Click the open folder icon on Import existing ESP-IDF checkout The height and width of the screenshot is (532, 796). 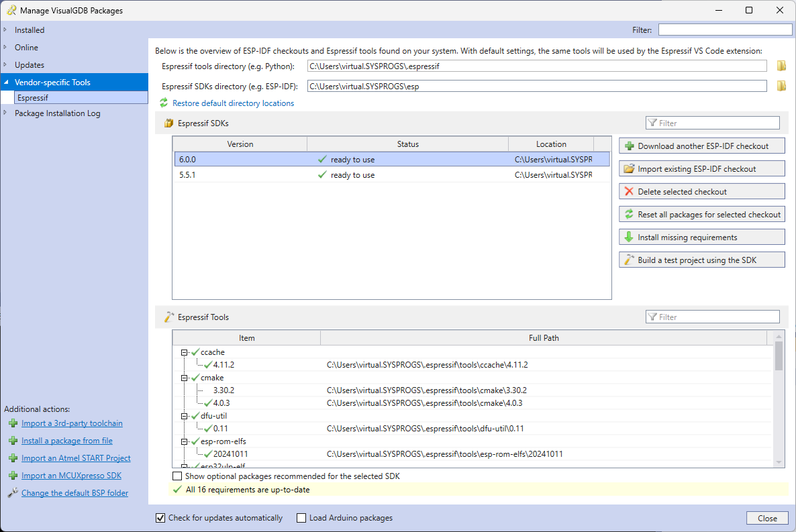629,168
